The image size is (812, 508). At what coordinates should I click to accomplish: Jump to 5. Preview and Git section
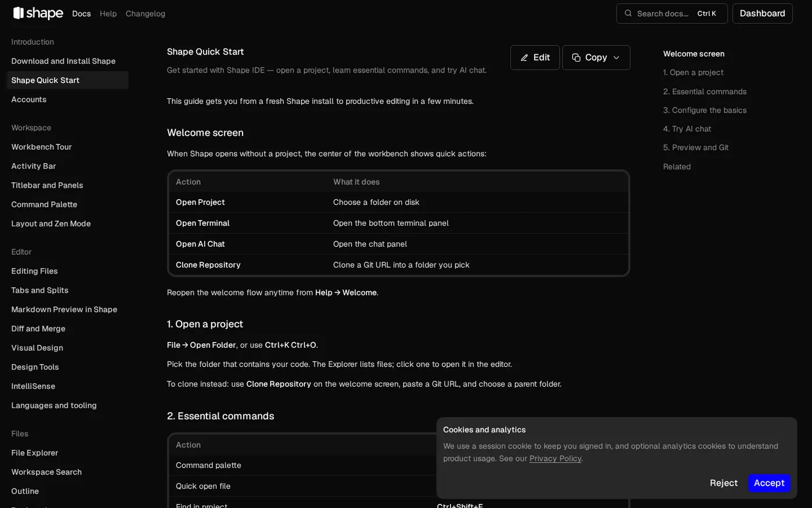tap(695, 147)
